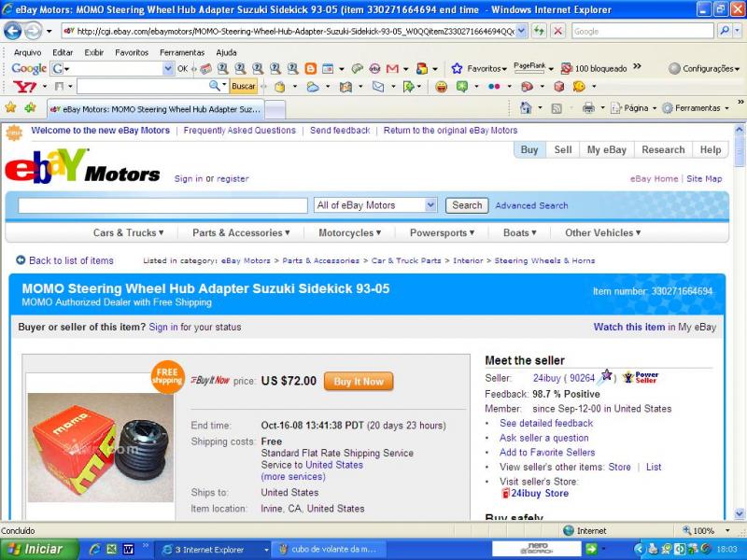Screen dimensions: 747x560
Task: Click the Stop loading red X icon
Action: point(557,32)
